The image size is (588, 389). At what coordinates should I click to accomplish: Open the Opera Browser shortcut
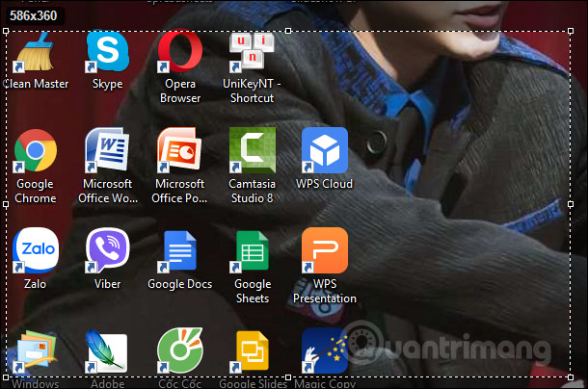tap(179, 51)
